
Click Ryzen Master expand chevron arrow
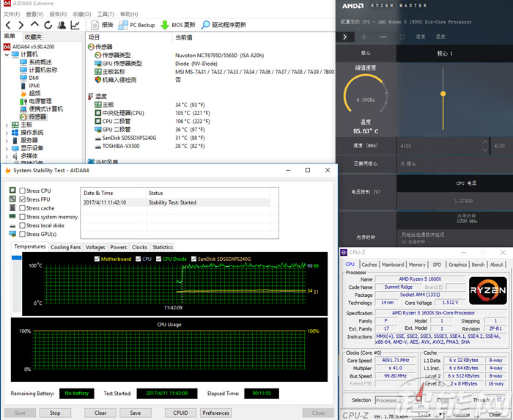tap(345, 37)
